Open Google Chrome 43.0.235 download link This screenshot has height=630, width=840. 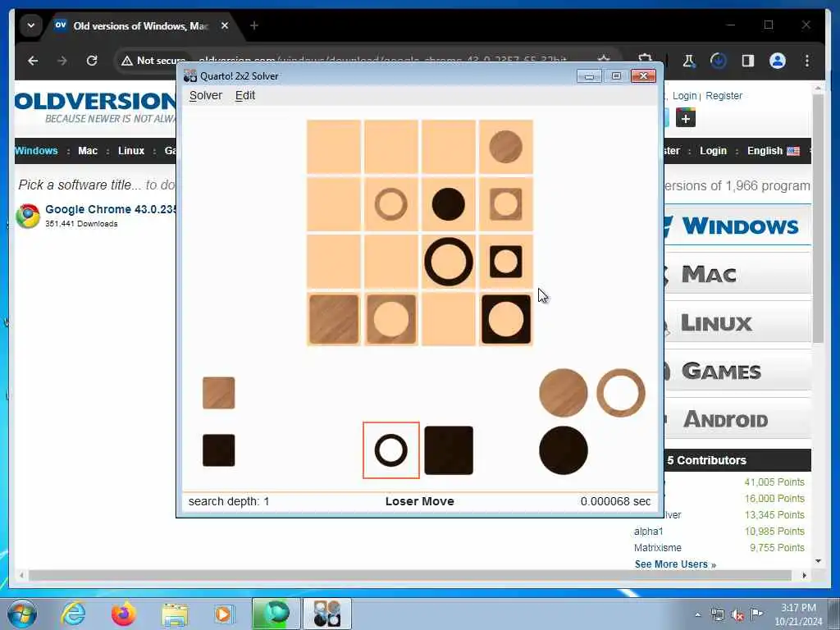point(111,209)
